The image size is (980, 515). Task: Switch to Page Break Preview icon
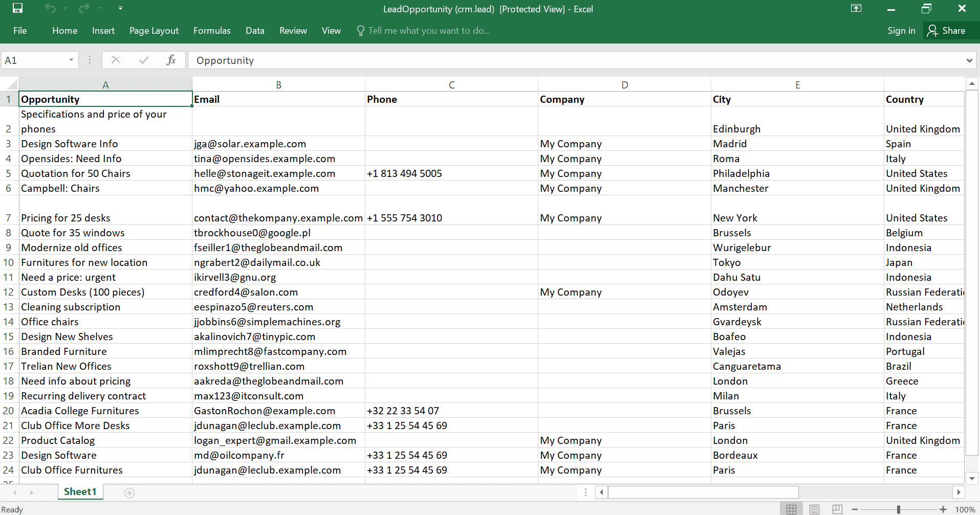(x=837, y=509)
